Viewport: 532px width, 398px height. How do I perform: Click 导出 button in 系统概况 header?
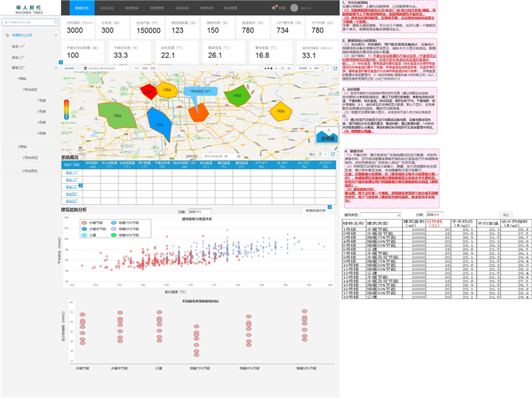(312, 154)
